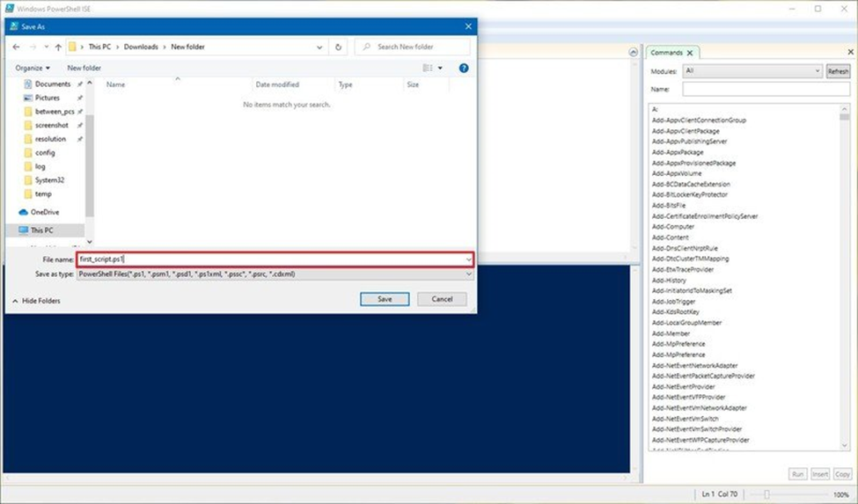This screenshot has height=504, width=858.
Task: Go up one folder level
Action: 58,47
